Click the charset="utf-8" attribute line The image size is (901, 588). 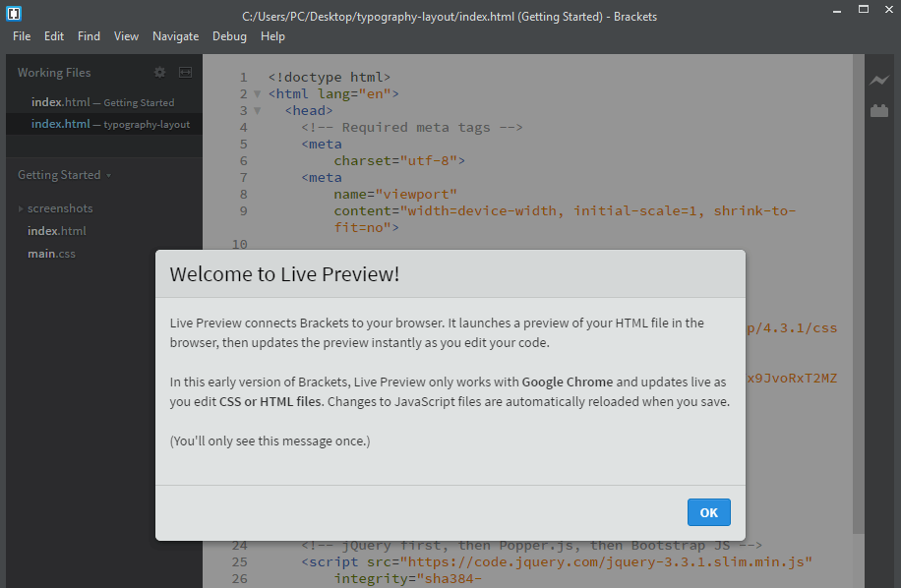399,161
